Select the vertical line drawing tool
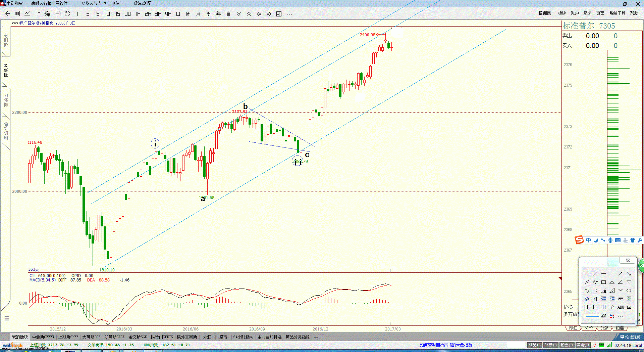Image resolution: width=644 pixels, height=352 pixels. [612, 274]
